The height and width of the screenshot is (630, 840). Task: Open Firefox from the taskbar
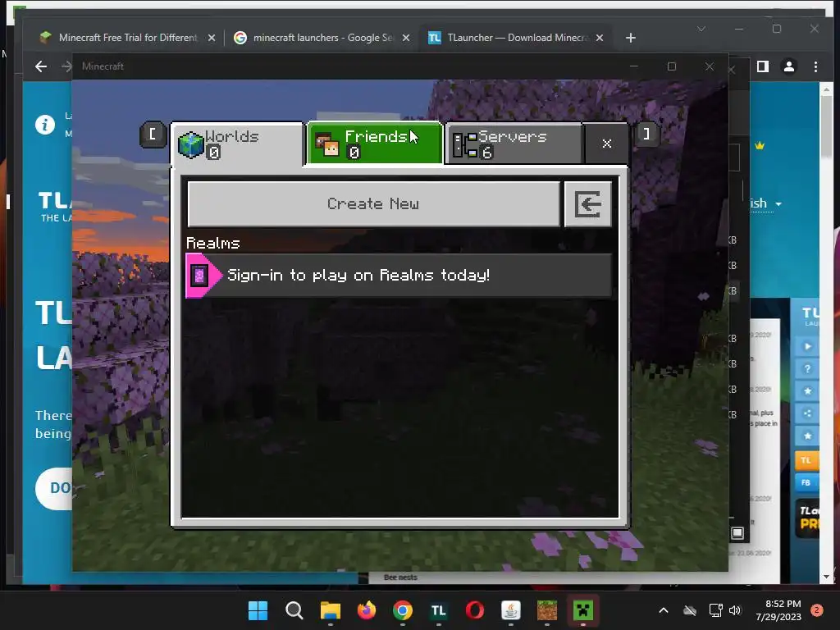(x=367, y=610)
